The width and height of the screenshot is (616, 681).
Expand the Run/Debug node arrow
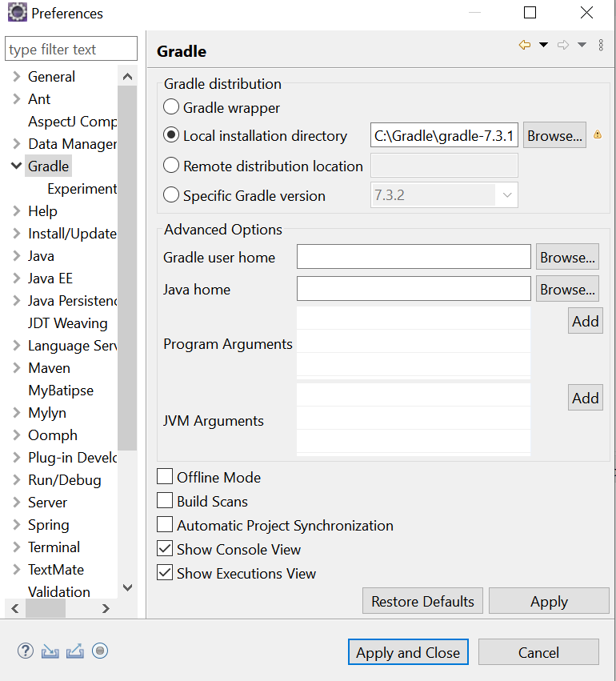tap(17, 480)
